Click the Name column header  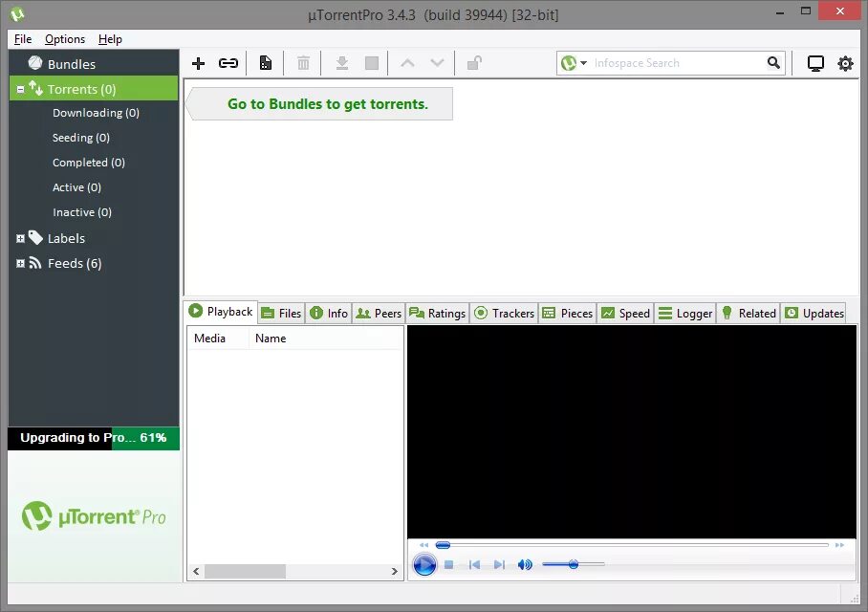(326, 339)
